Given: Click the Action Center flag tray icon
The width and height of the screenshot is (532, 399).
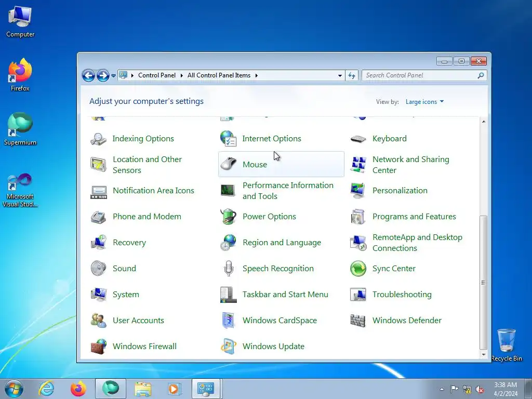Looking at the screenshot, I should pos(454,390).
